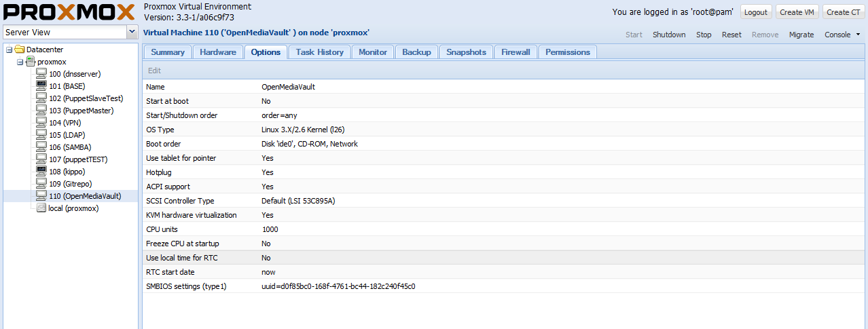Select the Start at boot row
The image size is (868, 329).
pyautogui.click(x=505, y=101)
